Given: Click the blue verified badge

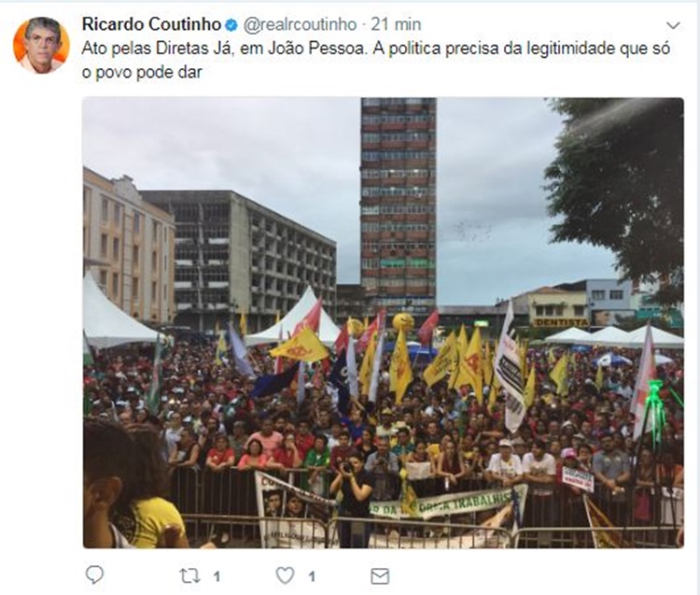Looking at the screenshot, I should [231, 25].
